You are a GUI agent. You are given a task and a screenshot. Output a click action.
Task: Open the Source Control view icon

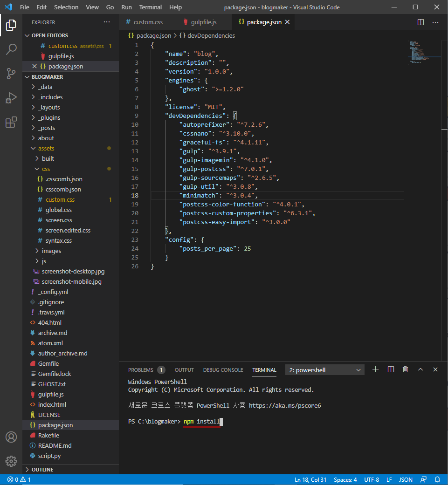11,74
